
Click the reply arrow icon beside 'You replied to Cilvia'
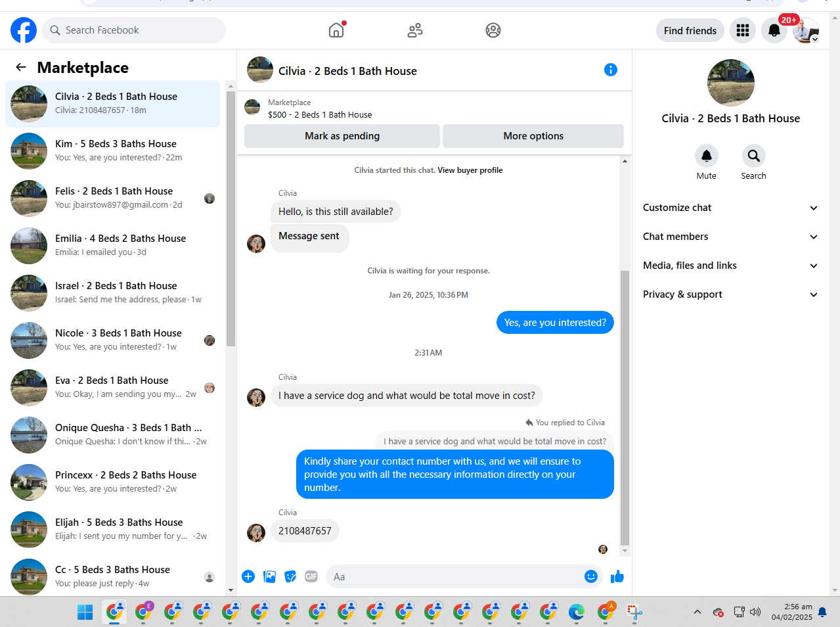[x=529, y=423]
